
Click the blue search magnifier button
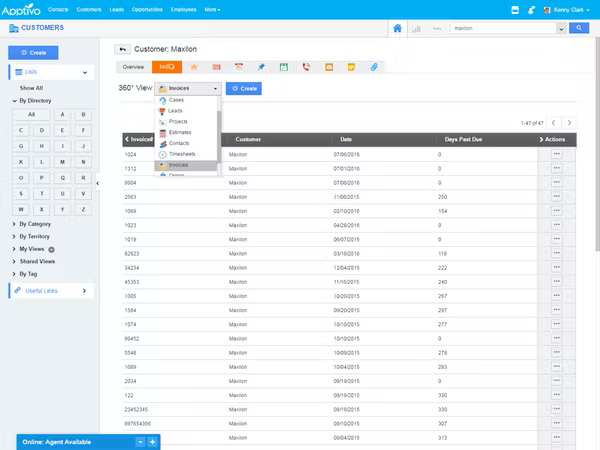click(x=579, y=28)
